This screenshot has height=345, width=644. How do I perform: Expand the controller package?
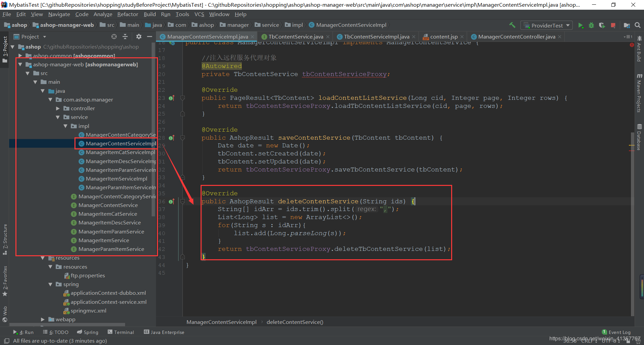click(58, 109)
